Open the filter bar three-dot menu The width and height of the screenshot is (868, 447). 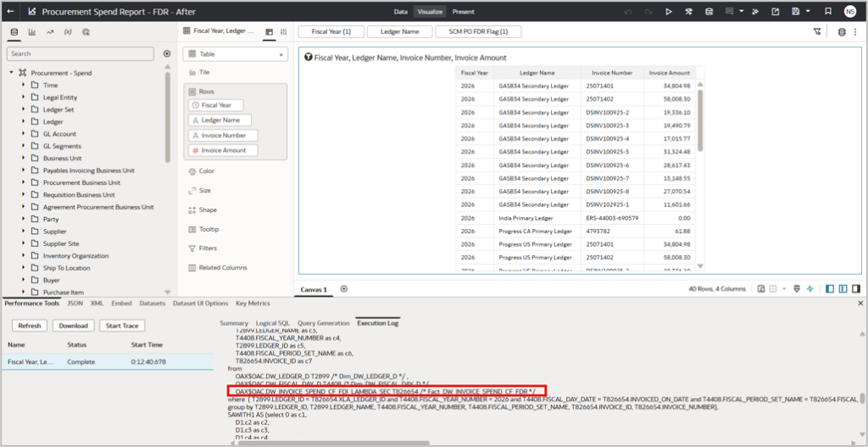coord(856,32)
